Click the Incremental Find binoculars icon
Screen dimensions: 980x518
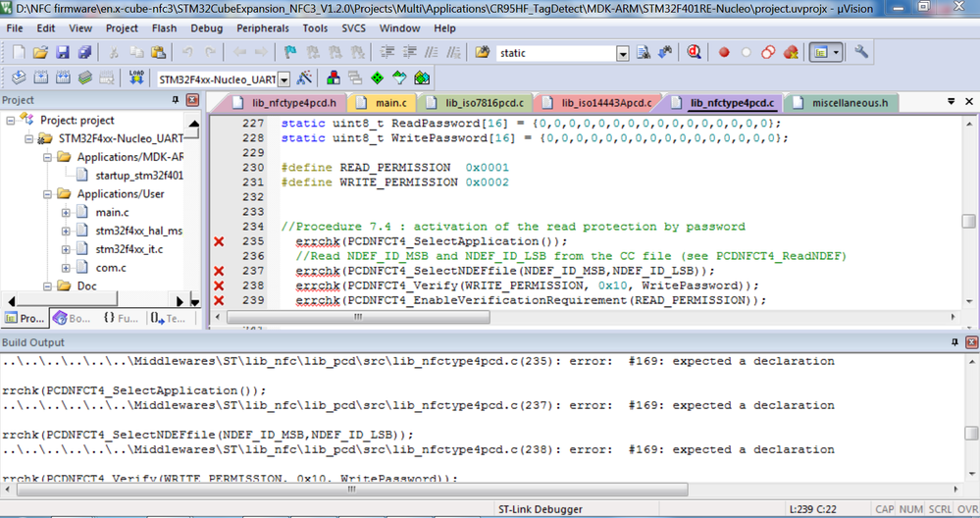point(665,53)
